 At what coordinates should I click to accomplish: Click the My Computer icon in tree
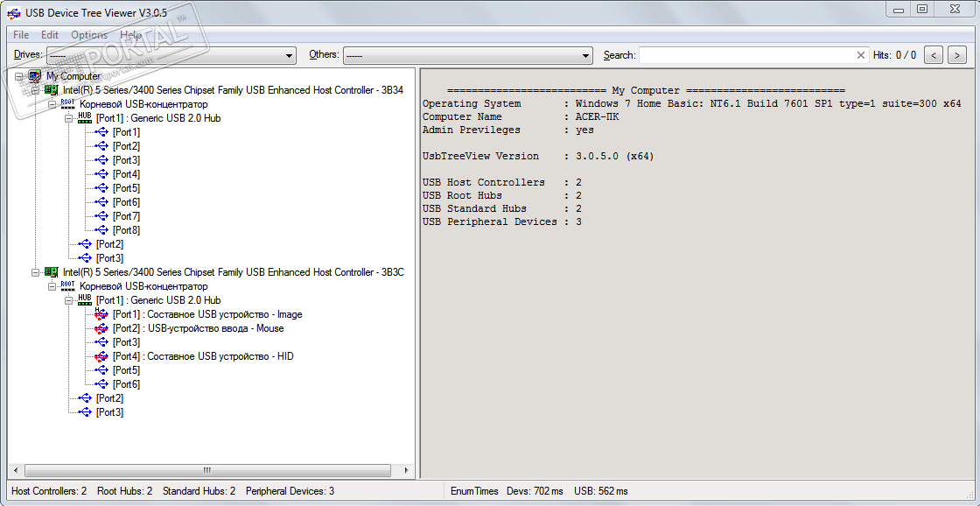tap(35, 76)
